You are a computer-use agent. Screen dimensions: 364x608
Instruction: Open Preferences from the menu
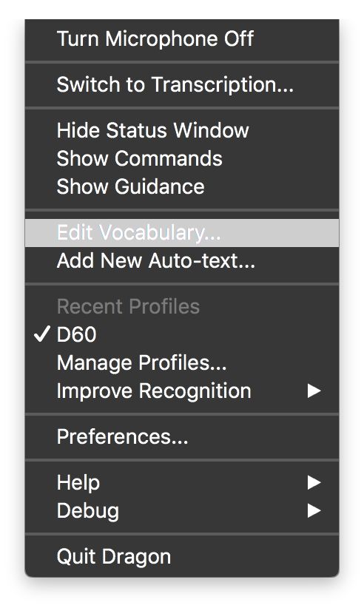coord(182,436)
